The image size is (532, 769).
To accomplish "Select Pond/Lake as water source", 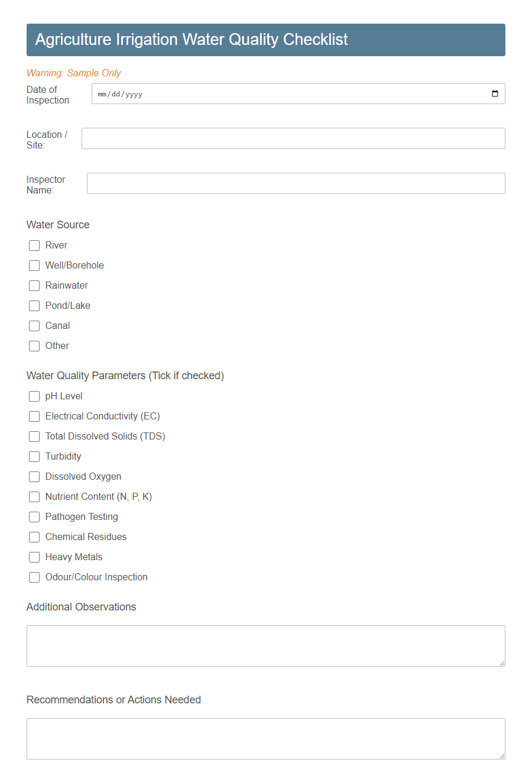I will 34,305.
